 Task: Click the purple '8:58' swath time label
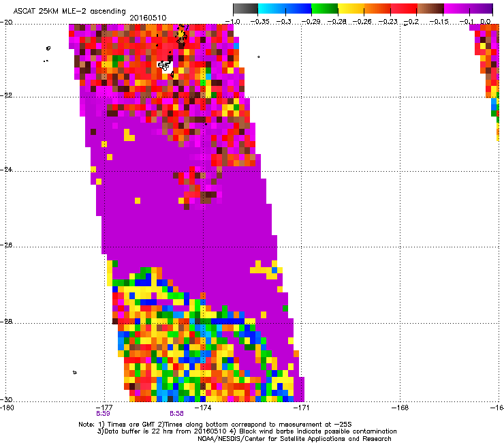(177, 414)
